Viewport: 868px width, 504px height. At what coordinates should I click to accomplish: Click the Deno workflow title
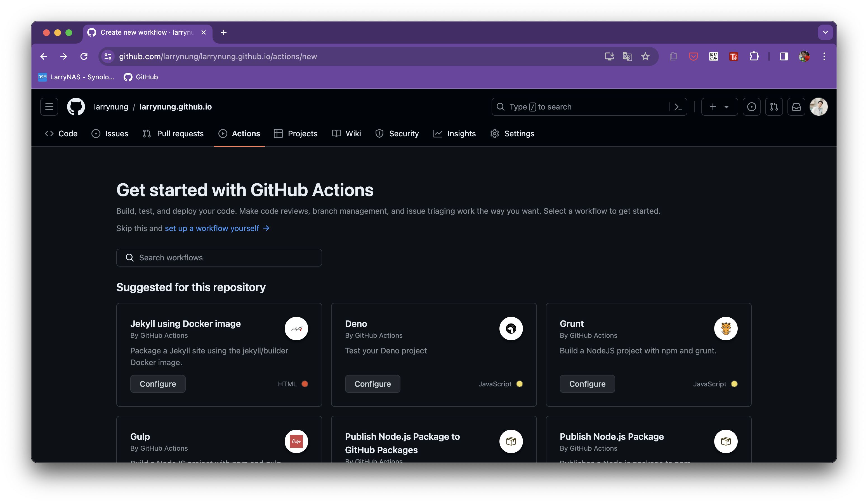point(356,324)
